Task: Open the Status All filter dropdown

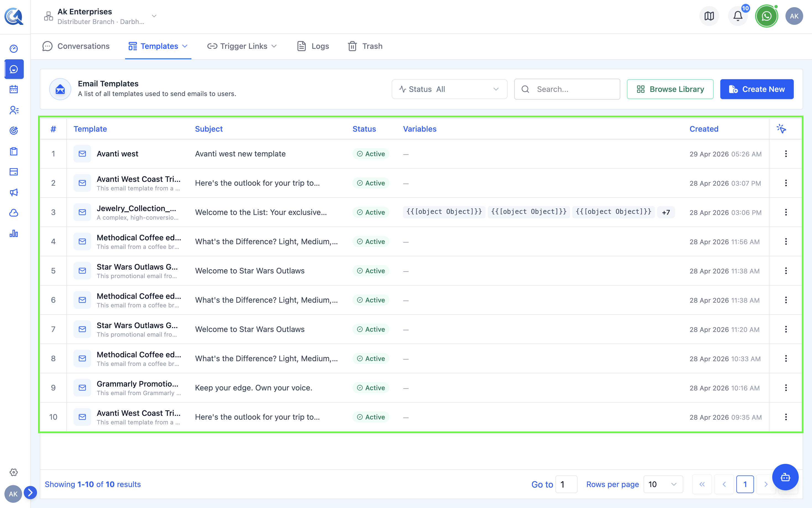Action: (x=449, y=89)
